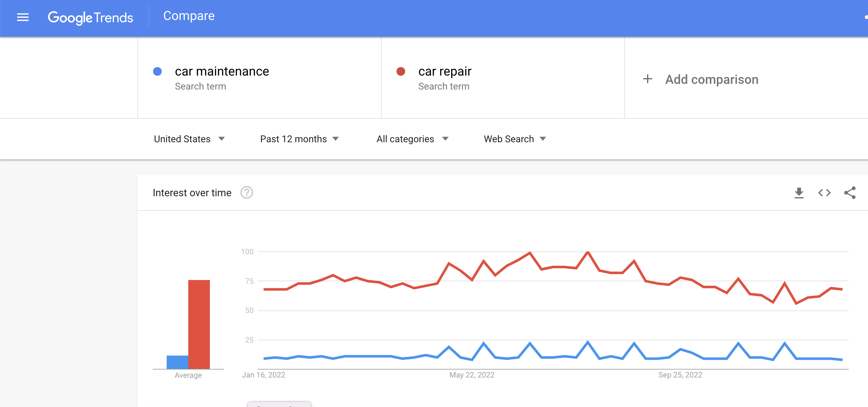Click the plus icon next to Add comparison

[x=648, y=79]
